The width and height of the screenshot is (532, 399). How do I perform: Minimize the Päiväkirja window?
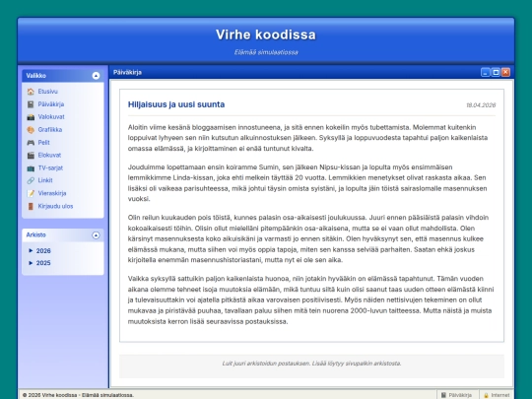coord(486,72)
